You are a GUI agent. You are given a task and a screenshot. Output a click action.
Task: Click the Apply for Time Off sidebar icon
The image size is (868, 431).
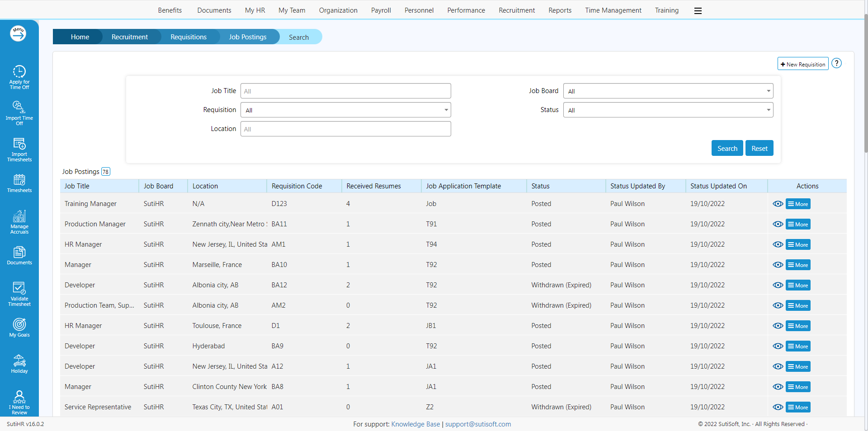19,77
